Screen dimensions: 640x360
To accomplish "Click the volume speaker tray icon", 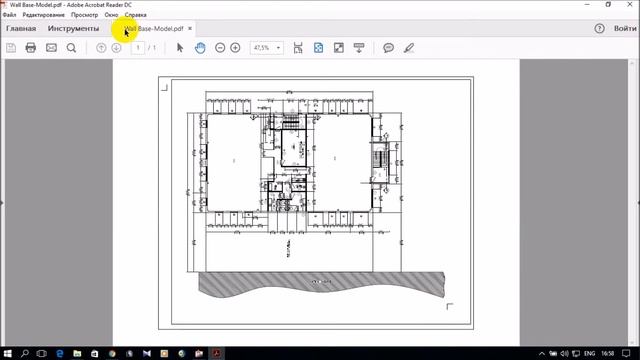I will (x=564, y=353).
